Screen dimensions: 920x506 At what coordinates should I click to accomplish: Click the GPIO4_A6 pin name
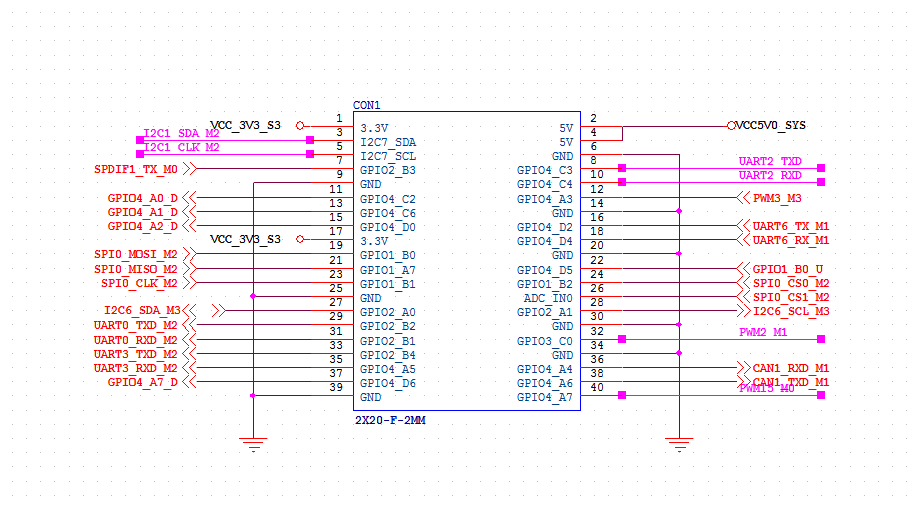click(544, 384)
